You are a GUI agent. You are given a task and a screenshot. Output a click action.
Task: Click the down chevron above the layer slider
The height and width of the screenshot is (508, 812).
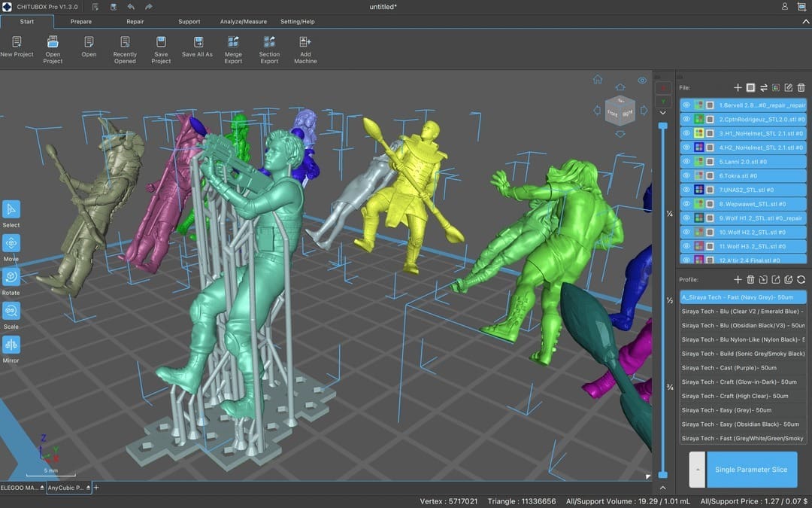click(x=663, y=113)
